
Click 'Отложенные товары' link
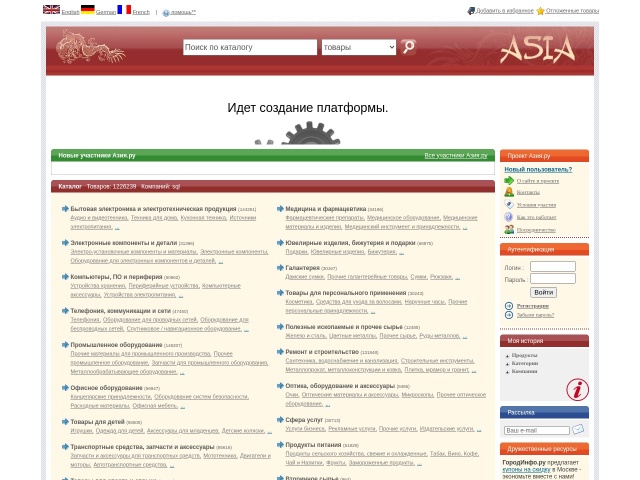point(572,11)
